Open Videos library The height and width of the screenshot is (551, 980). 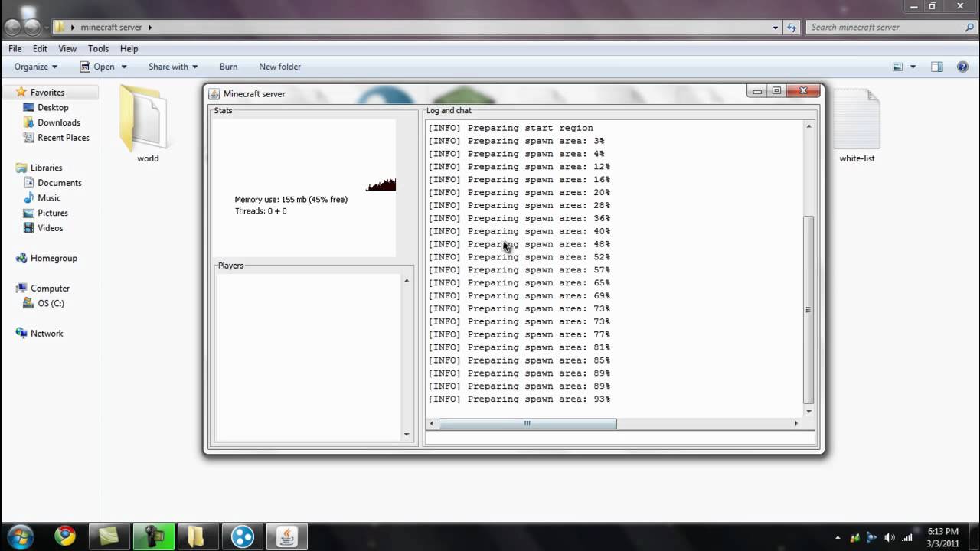pyautogui.click(x=51, y=228)
